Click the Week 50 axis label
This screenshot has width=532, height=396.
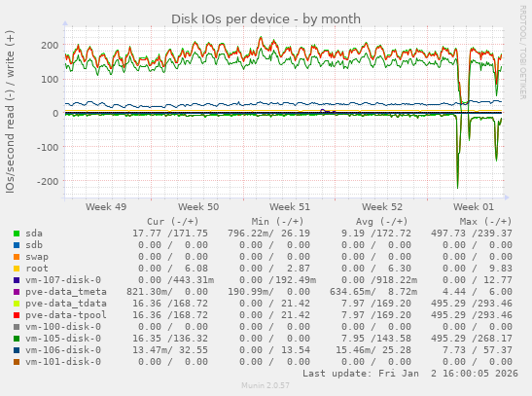pyautogui.click(x=198, y=206)
